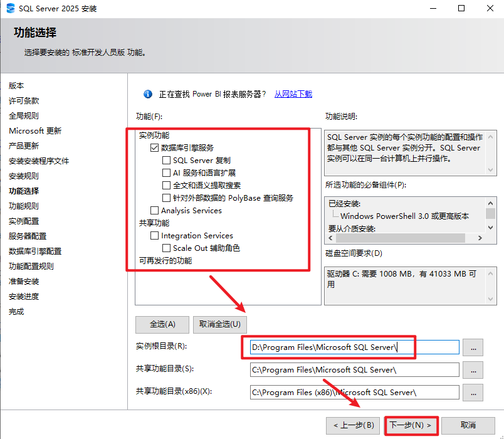Click the blue info icon beside Power BI text
This screenshot has width=504, height=439.
point(148,94)
